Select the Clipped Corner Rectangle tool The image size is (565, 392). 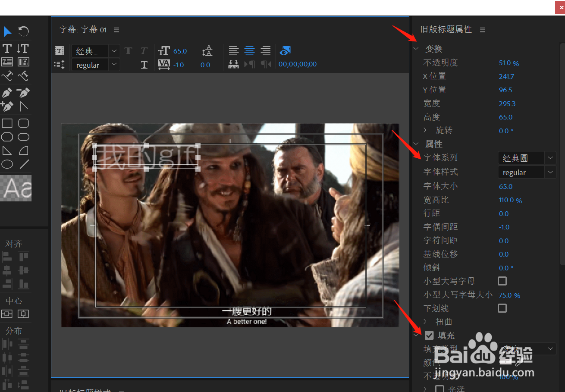point(7,137)
